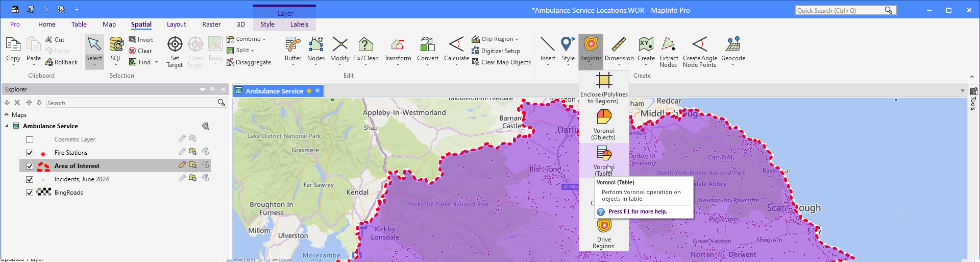
Task: Open the Labels layer tab
Action: point(299,25)
